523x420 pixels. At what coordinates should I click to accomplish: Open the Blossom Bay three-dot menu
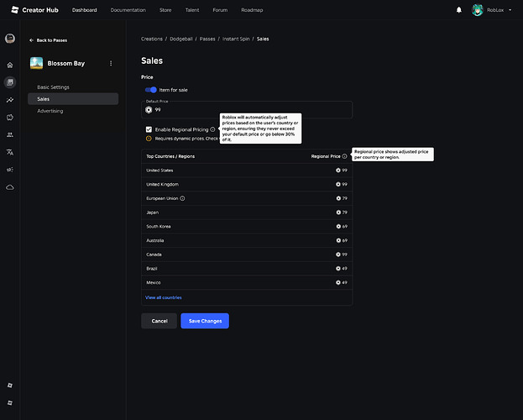coord(111,63)
